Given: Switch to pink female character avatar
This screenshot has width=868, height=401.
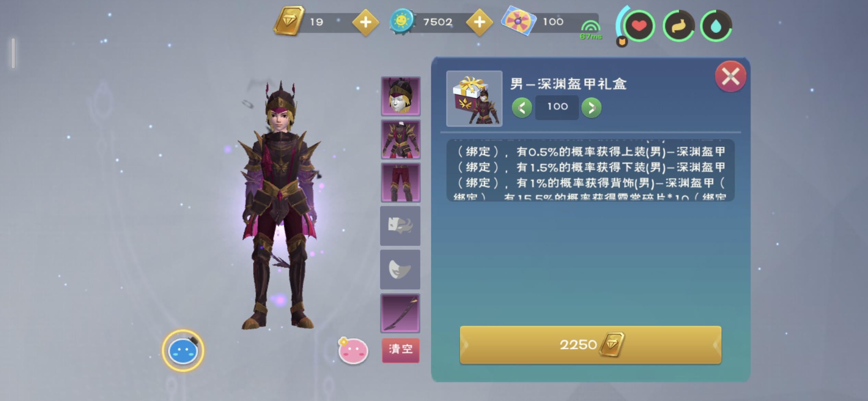Looking at the screenshot, I should (x=353, y=351).
